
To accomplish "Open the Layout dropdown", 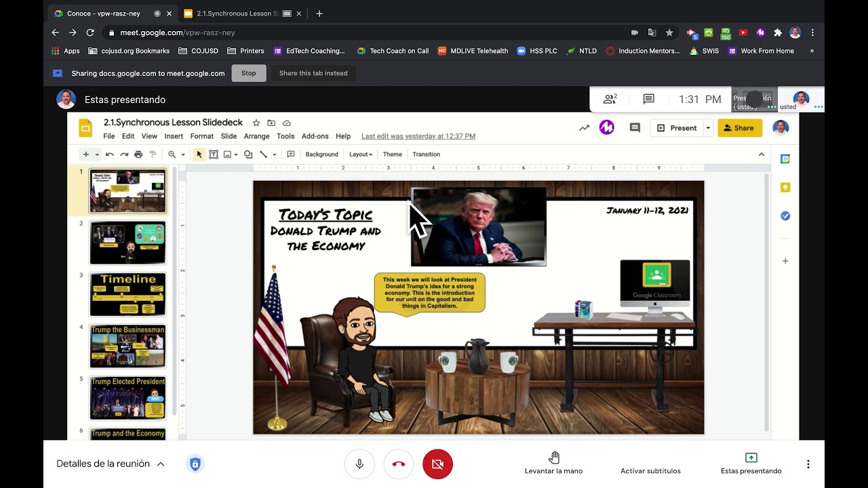I will pyautogui.click(x=361, y=155).
